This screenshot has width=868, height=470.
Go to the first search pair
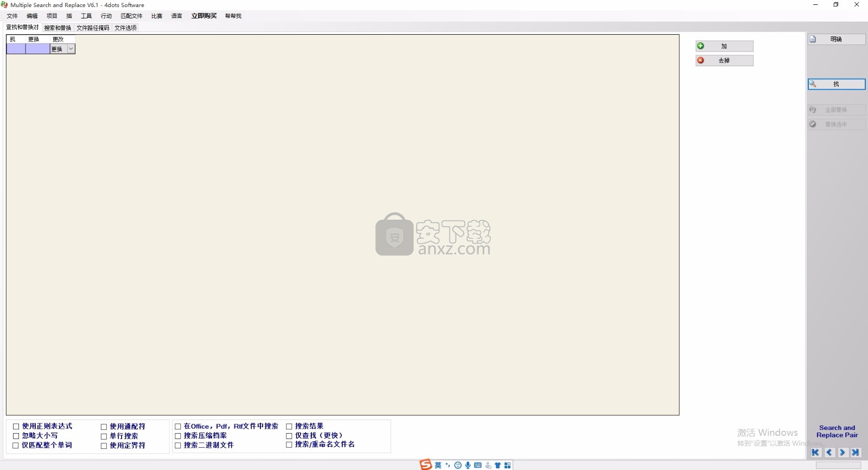click(x=815, y=452)
